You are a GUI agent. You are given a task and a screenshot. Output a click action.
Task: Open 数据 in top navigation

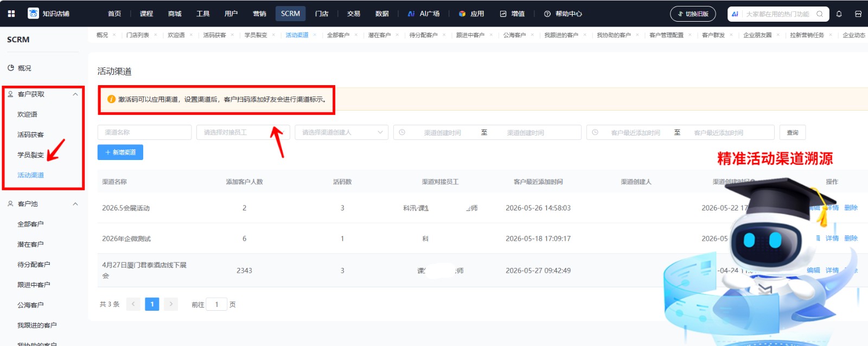click(382, 14)
